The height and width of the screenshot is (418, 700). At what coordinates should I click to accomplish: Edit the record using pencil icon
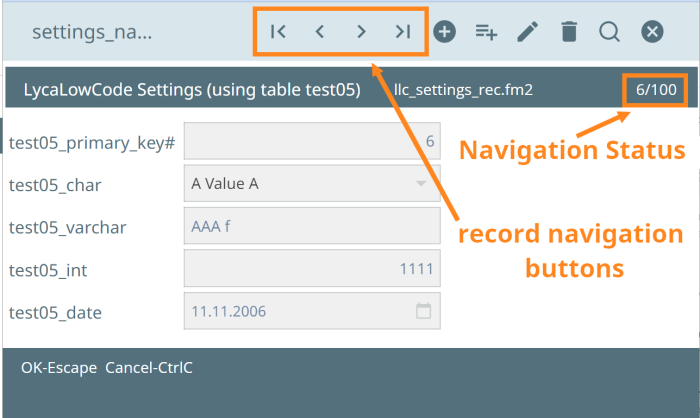[x=527, y=32]
